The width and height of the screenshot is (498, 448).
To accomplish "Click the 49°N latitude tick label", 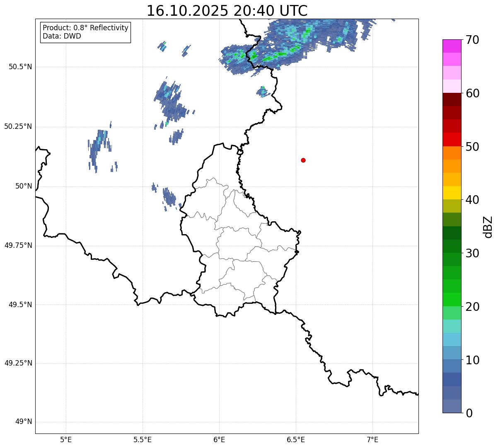I will (24, 422).
